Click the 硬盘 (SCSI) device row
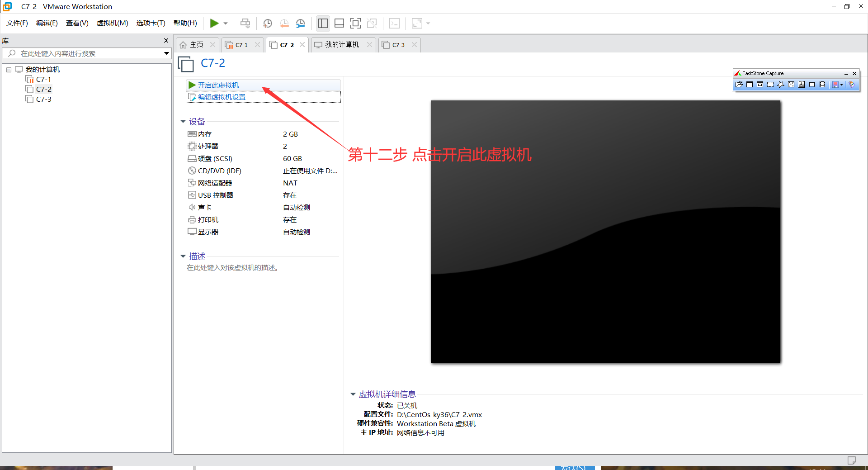Image resolution: width=868 pixels, height=470 pixels. [x=263, y=159]
